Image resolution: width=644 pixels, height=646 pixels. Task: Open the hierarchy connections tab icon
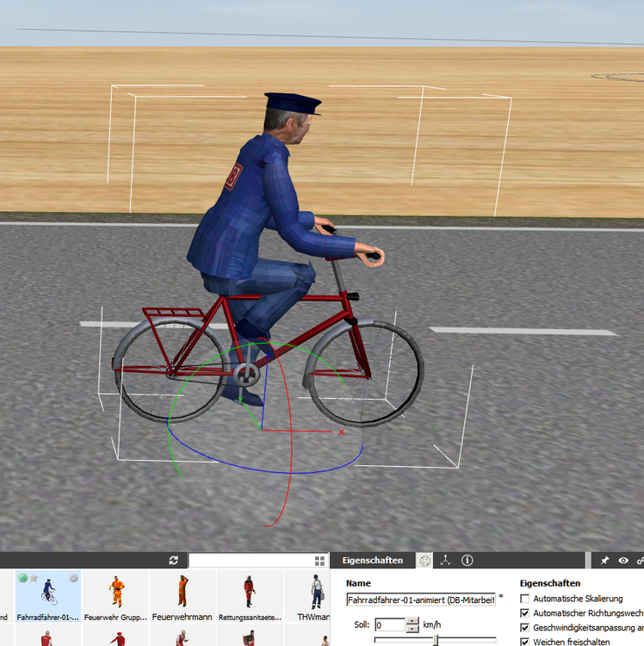445,561
